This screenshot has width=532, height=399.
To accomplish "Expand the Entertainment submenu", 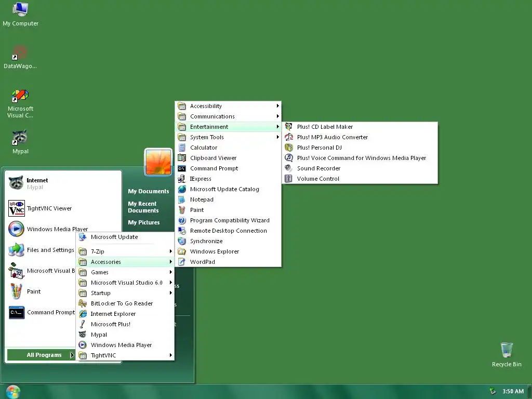I will click(229, 127).
